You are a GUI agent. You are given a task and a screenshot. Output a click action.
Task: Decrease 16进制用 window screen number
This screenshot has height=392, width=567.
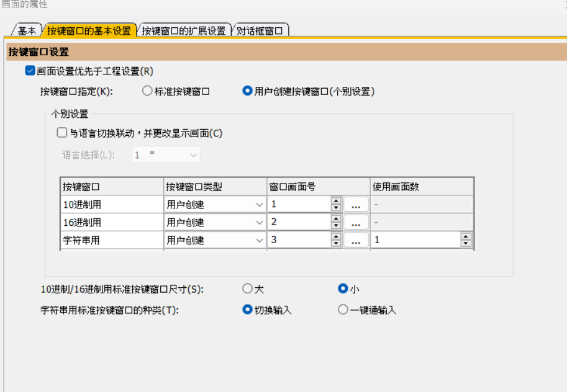coord(336,226)
